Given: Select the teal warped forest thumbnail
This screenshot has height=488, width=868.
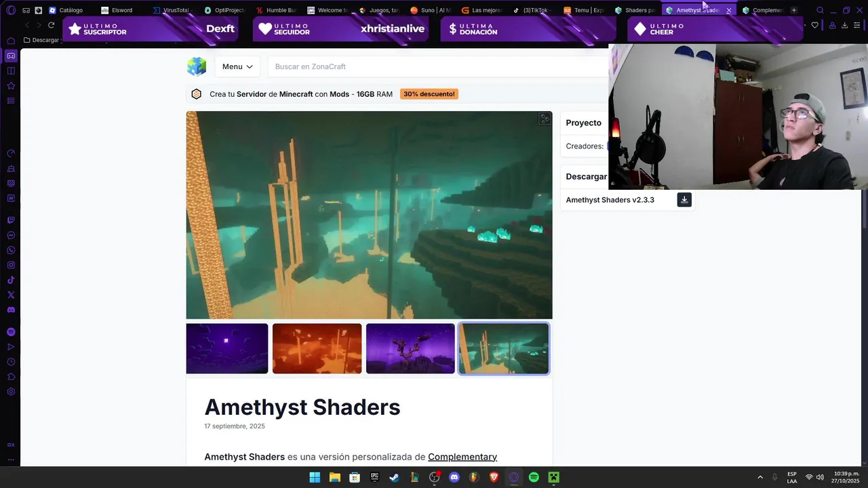Looking at the screenshot, I should (x=504, y=348).
